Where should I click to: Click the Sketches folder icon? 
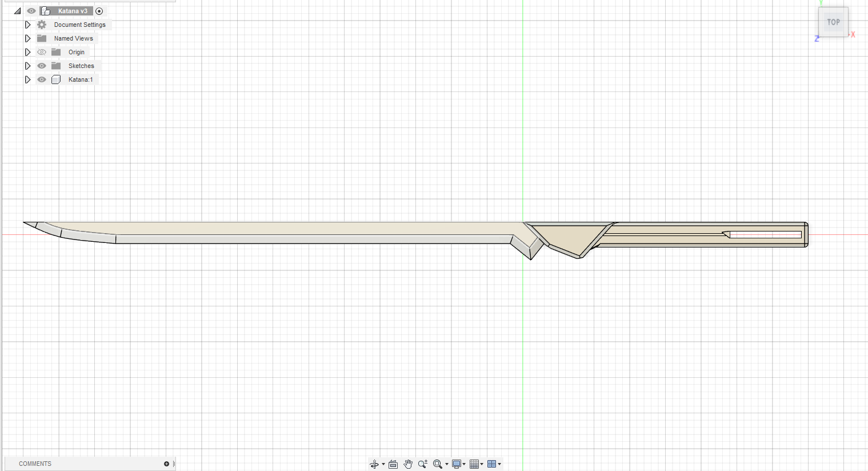coord(56,66)
